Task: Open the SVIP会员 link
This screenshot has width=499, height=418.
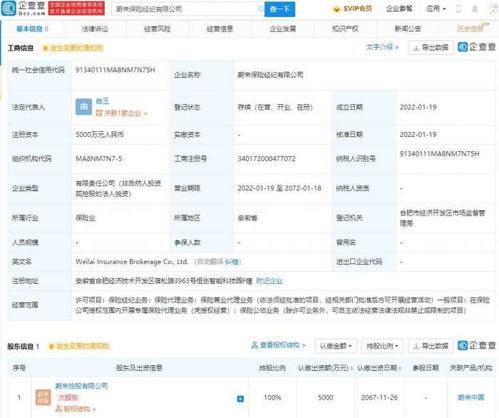Action: (352, 9)
